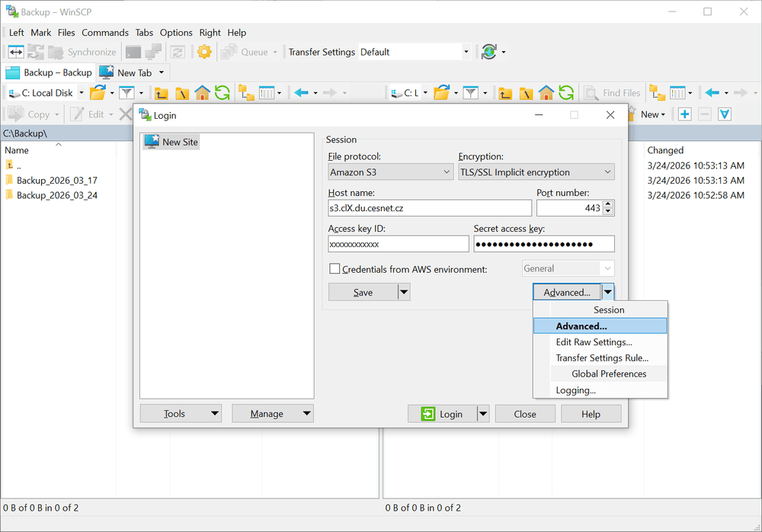Enable Credentials from AWS environment checkbox
The width and height of the screenshot is (762, 532).
(335, 268)
